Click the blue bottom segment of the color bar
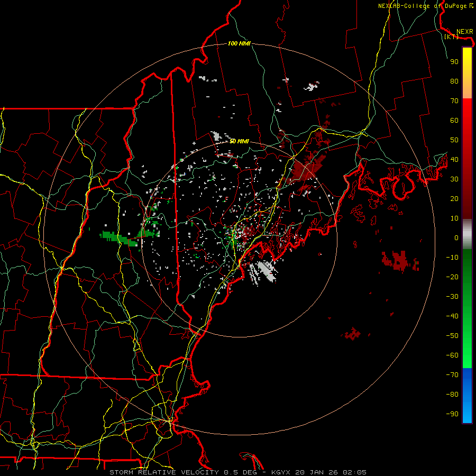 pyautogui.click(x=467, y=396)
